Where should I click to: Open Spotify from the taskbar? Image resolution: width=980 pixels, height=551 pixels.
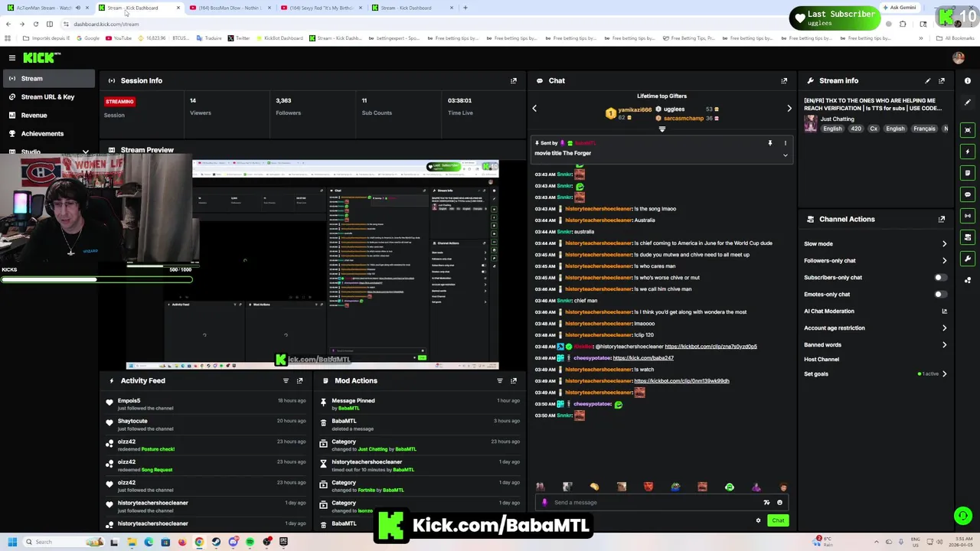tap(250, 542)
